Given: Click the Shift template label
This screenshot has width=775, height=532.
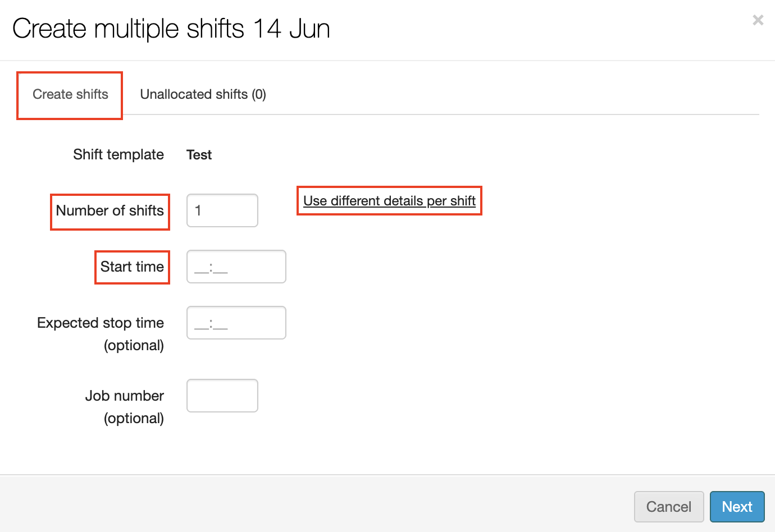Looking at the screenshot, I should (x=118, y=154).
